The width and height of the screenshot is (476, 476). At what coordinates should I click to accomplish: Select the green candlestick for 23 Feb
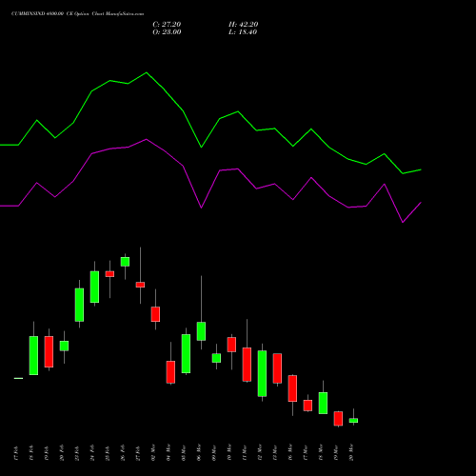(x=79, y=305)
